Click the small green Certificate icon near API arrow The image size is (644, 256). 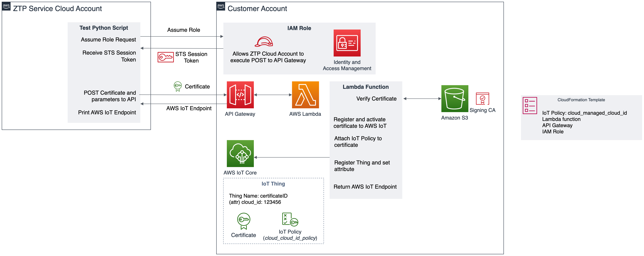pos(178,87)
